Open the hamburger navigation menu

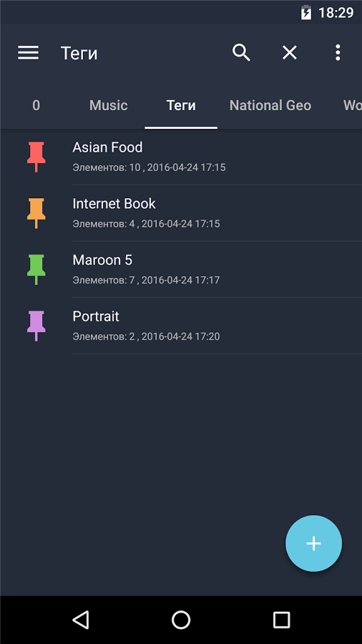pos(28,52)
